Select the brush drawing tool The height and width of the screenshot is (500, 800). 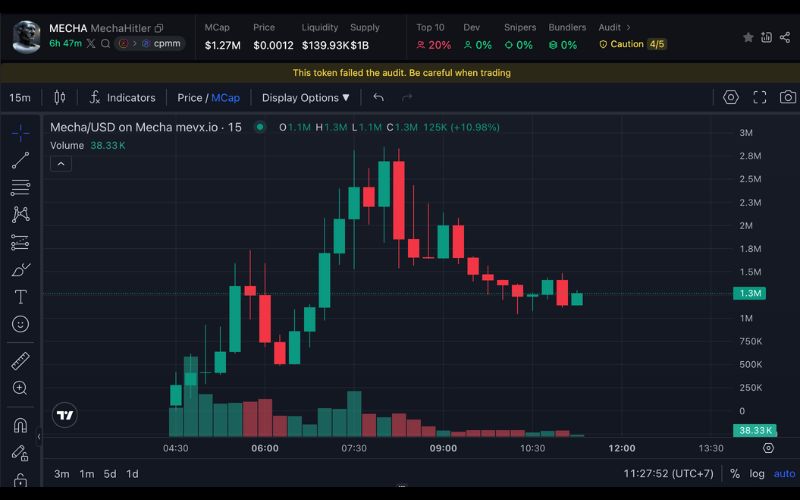point(20,269)
